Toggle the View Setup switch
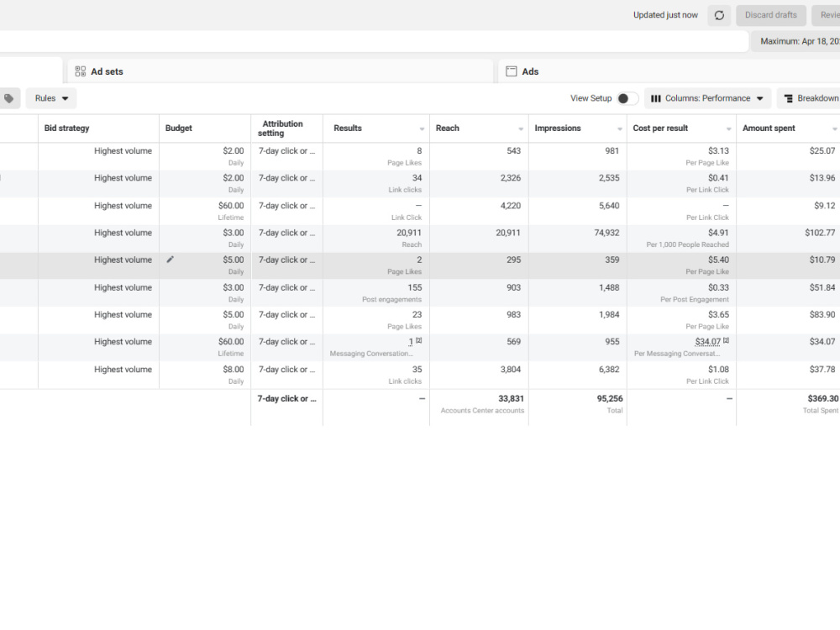 (627, 98)
